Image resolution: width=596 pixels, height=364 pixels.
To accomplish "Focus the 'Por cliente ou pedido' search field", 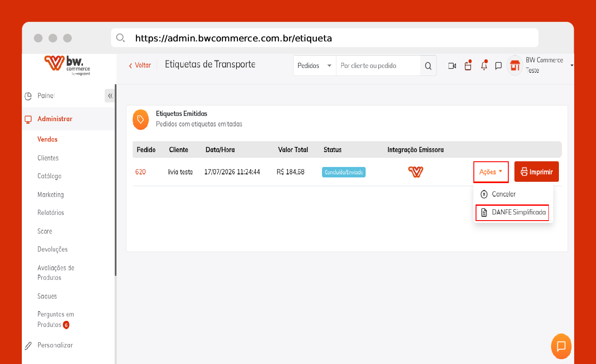I will pos(378,66).
